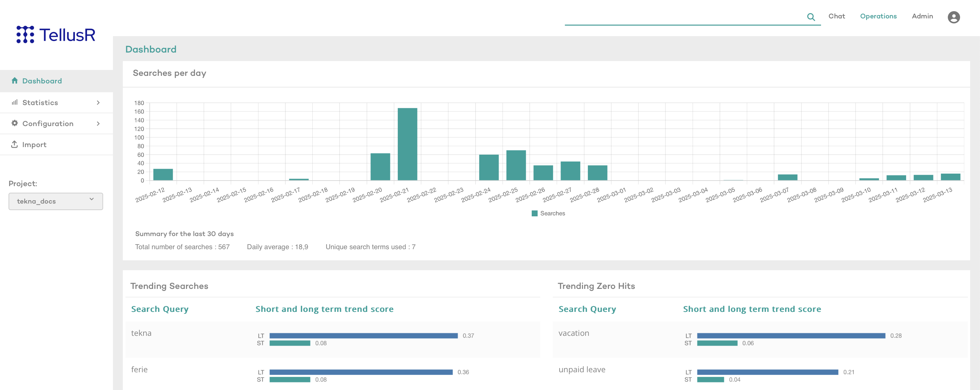The image size is (980, 390).
Task: Expand the Statistics submenu chevron
Action: coord(98,103)
